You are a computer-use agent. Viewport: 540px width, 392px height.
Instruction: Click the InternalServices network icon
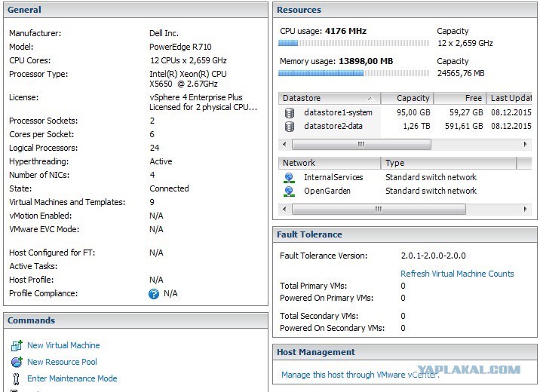click(289, 178)
